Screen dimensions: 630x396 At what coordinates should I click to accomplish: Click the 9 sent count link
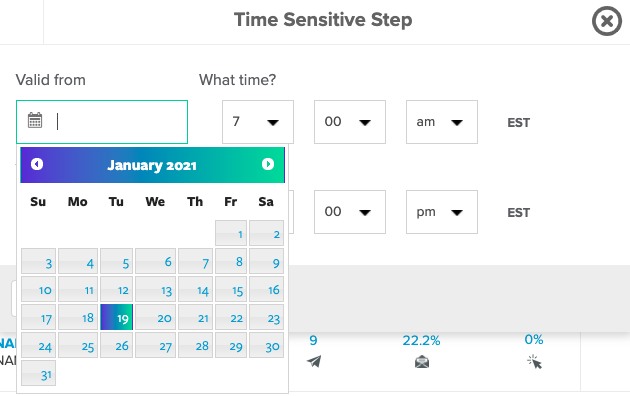313,341
